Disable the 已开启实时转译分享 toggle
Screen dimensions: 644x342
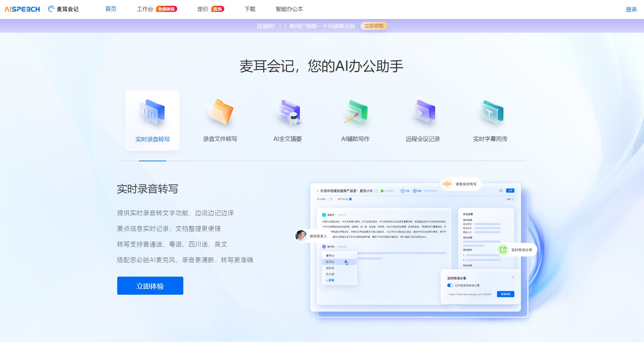coord(450,286)
